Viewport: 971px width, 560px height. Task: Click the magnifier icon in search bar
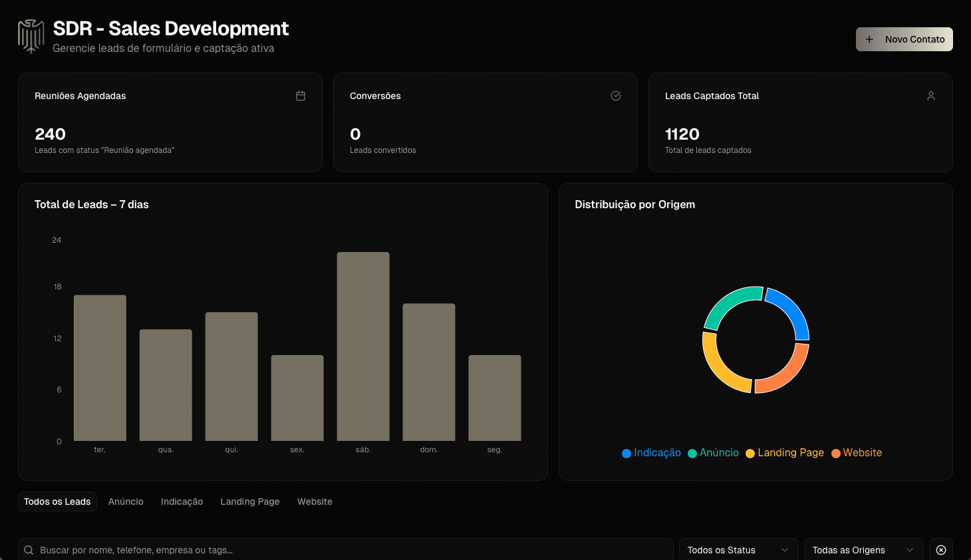coord(29,550)
